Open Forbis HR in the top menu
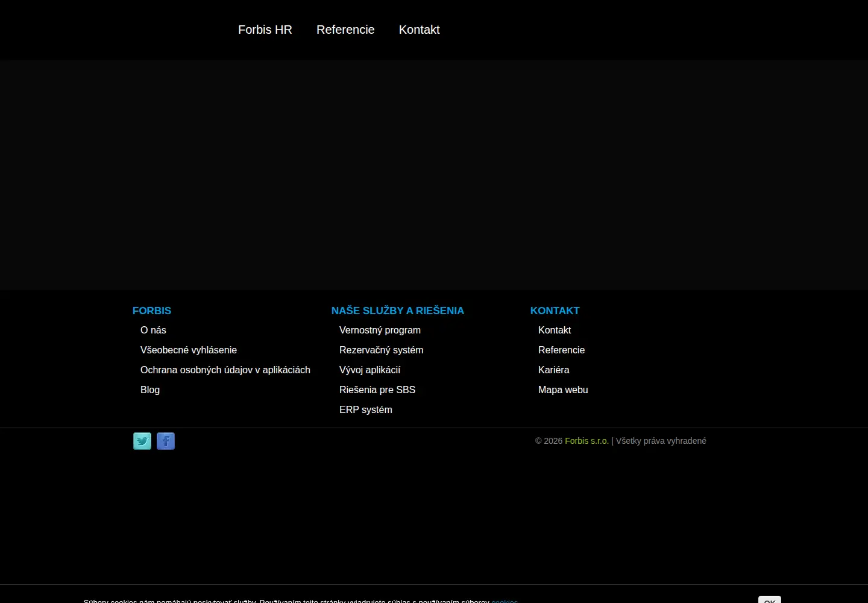This screenshot has height=603, width=868. pyautogui.click(x=265, y=30)
